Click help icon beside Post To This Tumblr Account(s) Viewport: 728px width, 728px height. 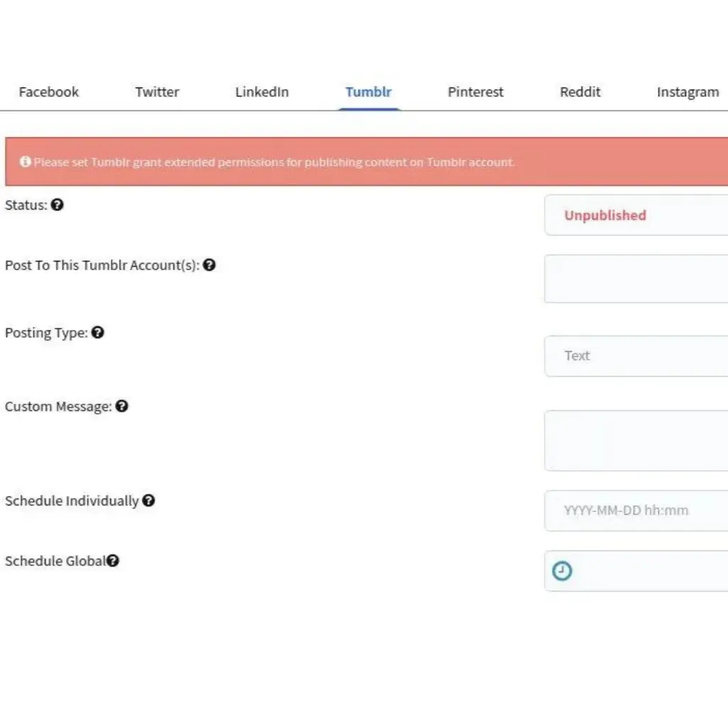click(x=209, y=265)
